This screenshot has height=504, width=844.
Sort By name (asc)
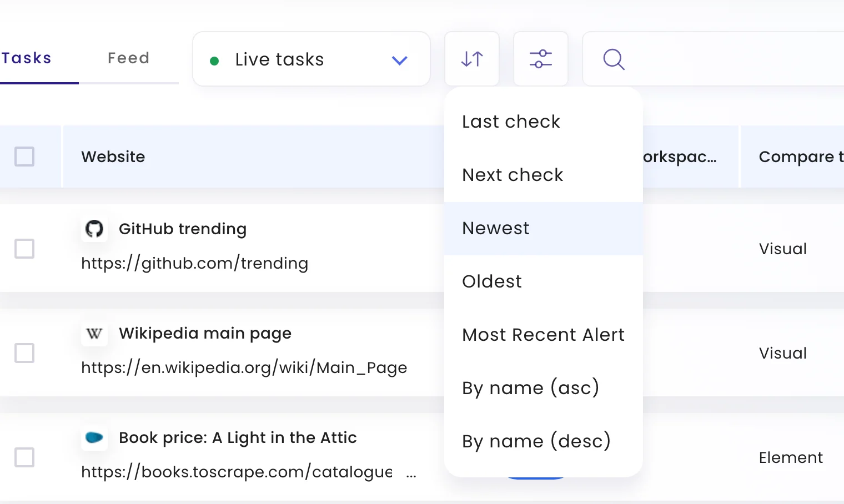click(544, 388)
